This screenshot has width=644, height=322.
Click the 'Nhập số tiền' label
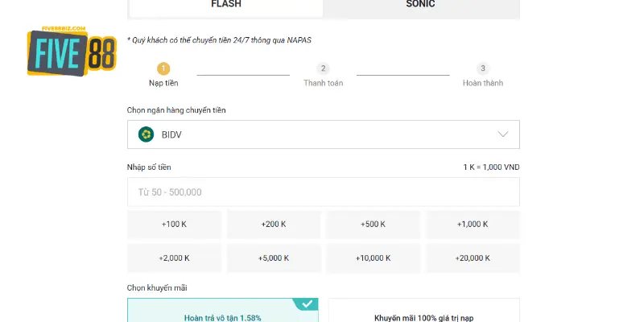149,167
